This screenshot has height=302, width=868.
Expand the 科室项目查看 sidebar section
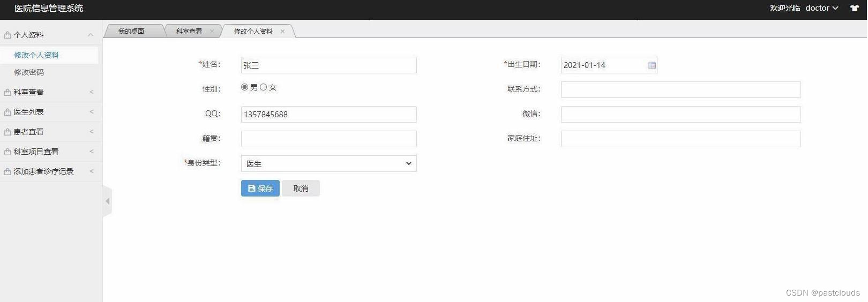pyautogui.click(x=92, y=152)
